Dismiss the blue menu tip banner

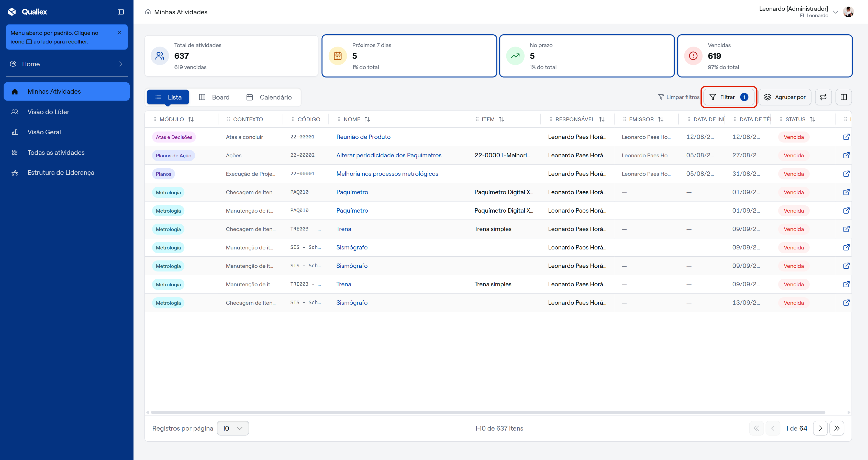click(119, 33)
